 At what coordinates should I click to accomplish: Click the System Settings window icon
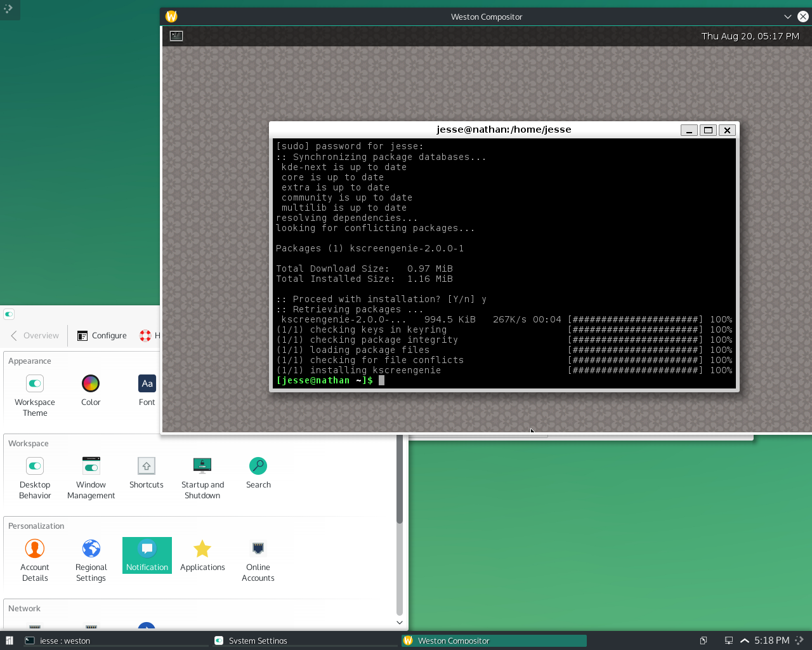coord(9,314)
